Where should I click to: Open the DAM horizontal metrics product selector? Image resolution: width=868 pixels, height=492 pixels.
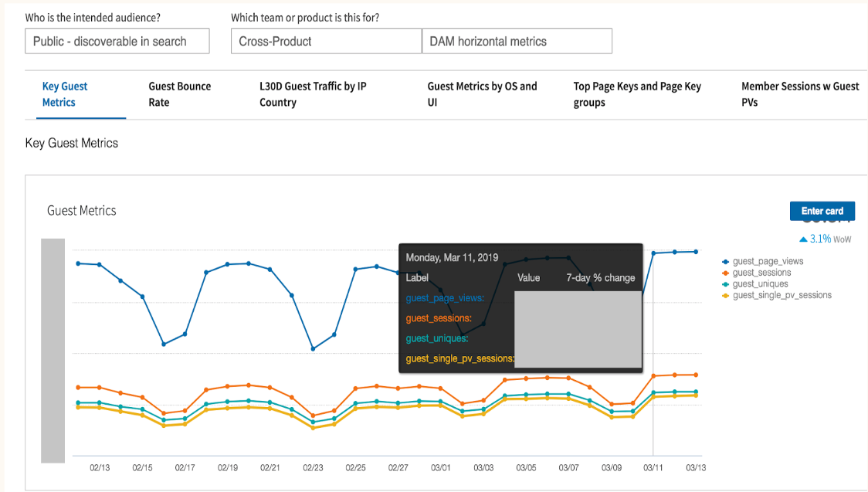click(516, 40)
